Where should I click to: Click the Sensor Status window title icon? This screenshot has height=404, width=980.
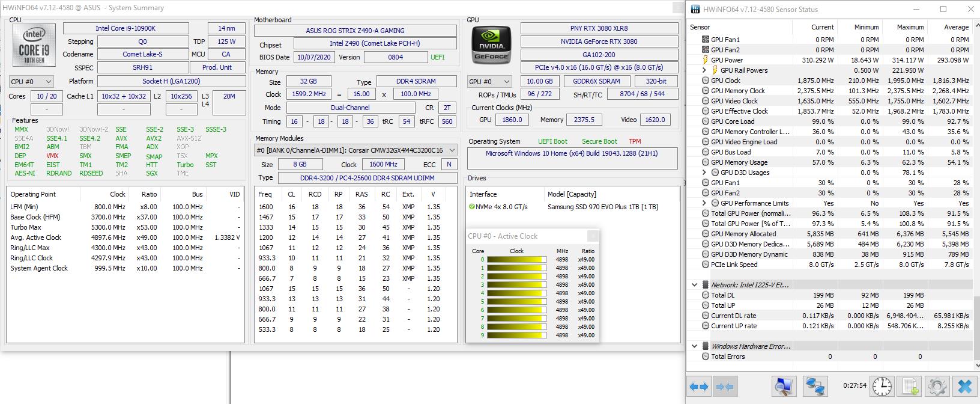point(695,9)
